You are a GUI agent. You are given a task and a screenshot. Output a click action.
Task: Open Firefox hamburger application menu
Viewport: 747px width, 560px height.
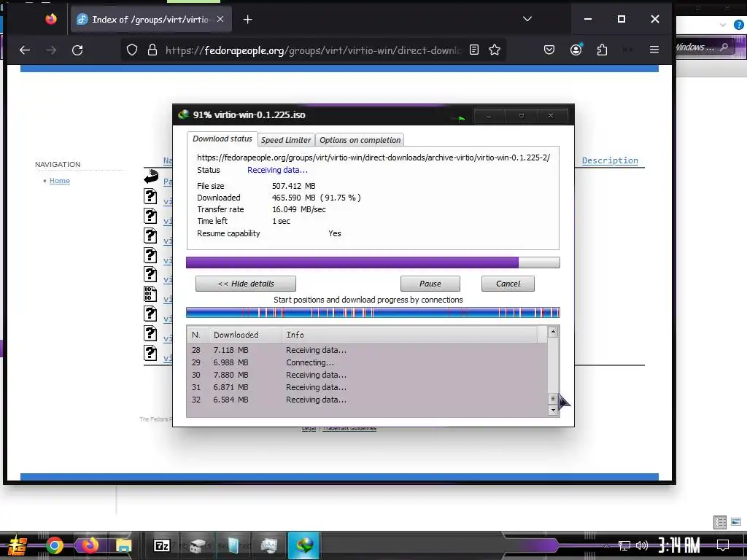[654, 50]
